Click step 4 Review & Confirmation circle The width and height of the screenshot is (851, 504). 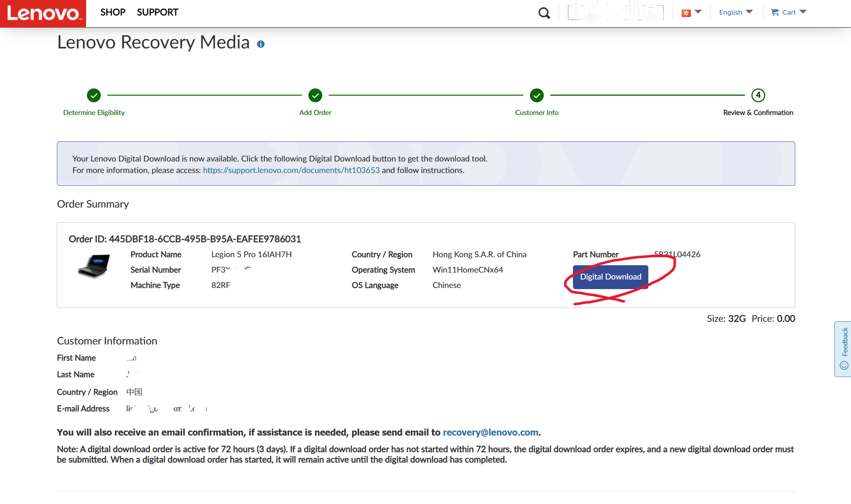coord(758,95)
